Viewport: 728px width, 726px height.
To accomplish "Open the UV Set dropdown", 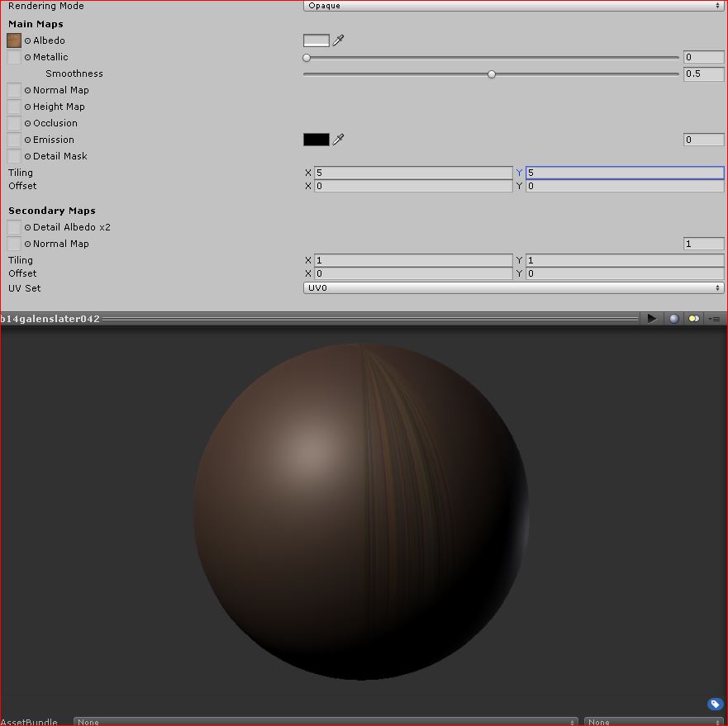I will point(512,288).
